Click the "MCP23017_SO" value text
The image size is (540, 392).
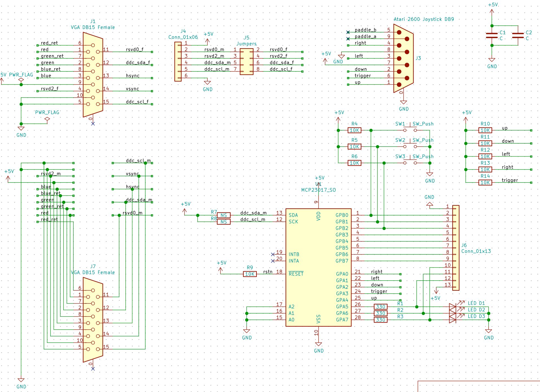(x=319, y=190)
